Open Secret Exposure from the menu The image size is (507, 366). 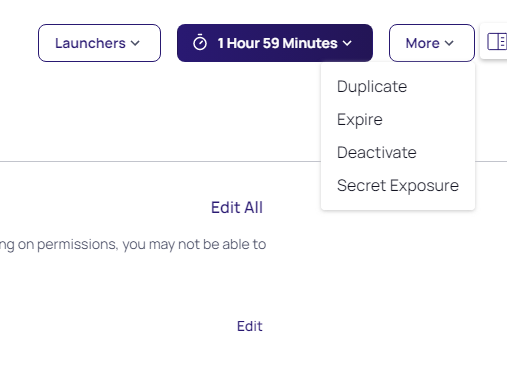(x=398, y=185)
